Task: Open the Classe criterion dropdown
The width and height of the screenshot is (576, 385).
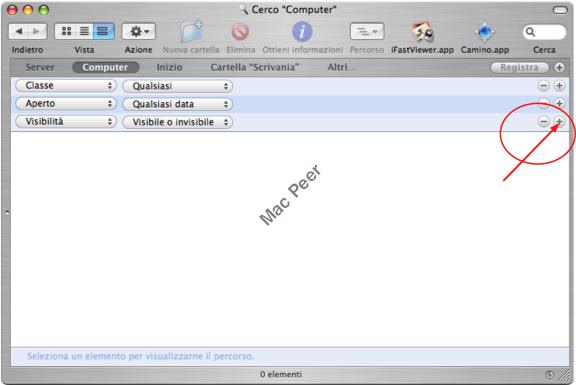Action: pyautogui.click(x=66, y=86)
